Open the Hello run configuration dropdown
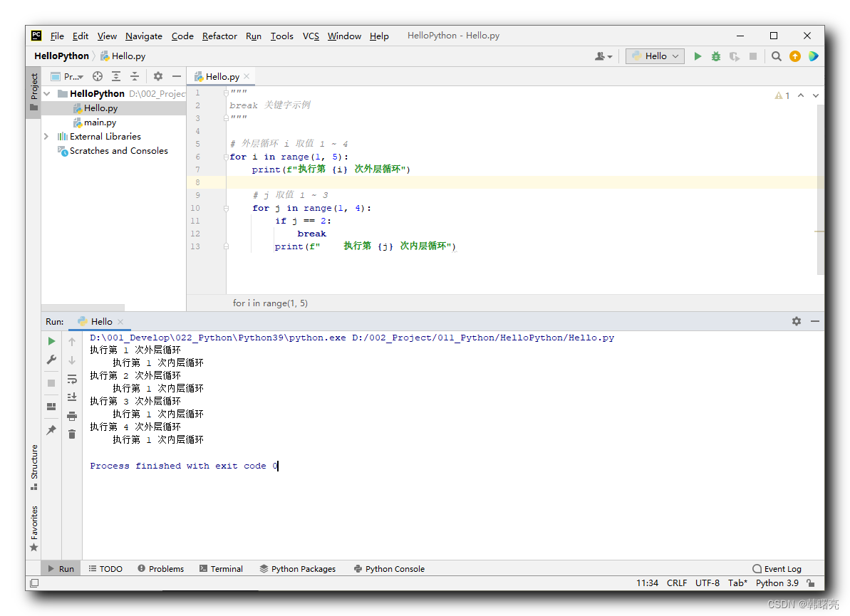This screenshot has width=850, height=616. coord(655,56)
